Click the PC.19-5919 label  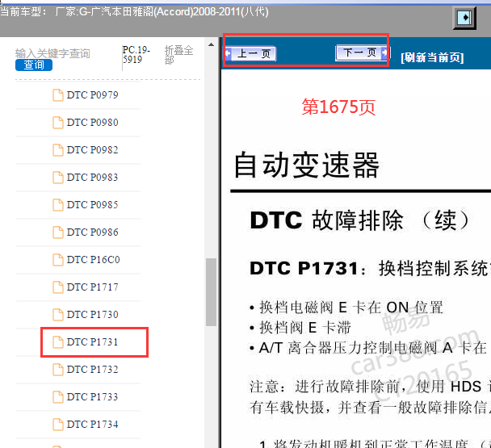(136, 54)
